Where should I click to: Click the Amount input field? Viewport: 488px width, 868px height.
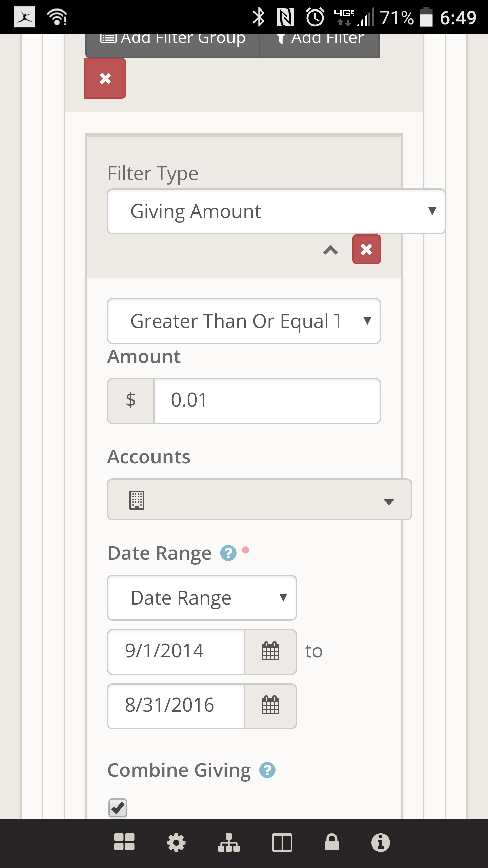tap(267, 401)
